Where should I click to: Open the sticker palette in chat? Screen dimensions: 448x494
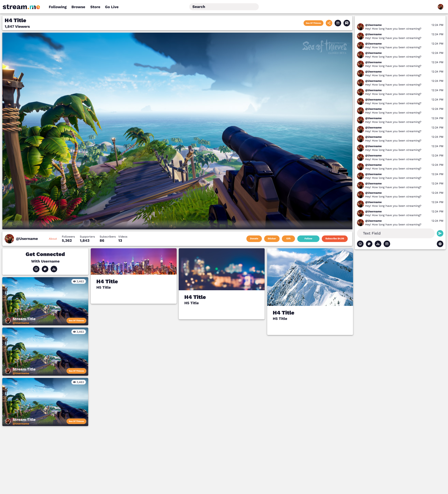pos(369,244)
